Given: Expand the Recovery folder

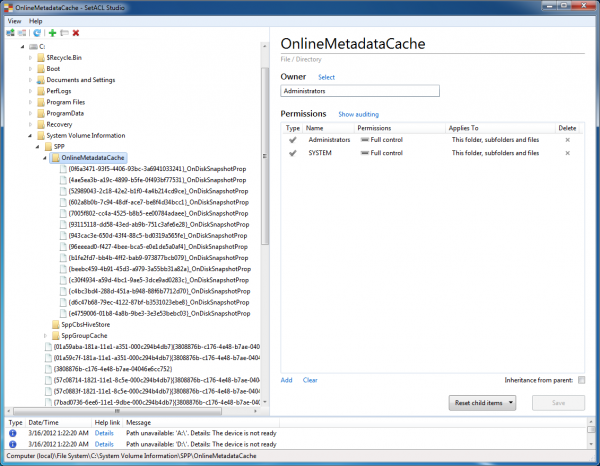Looking at the screenshot, I should coord(30,124).
